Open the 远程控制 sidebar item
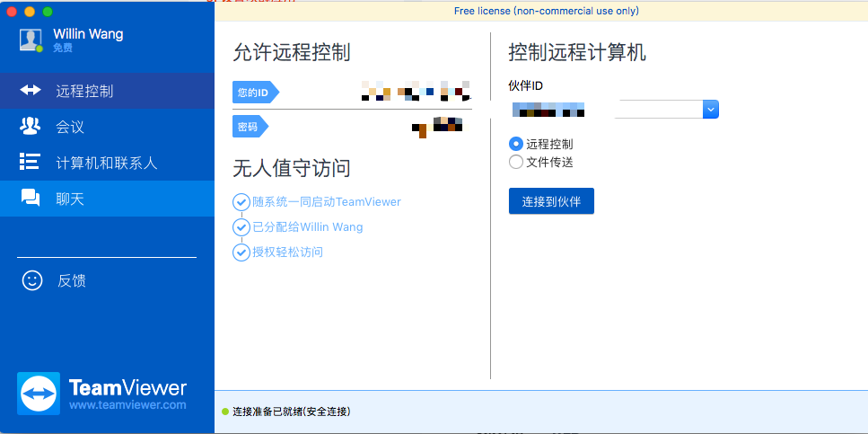 (x=107, y=91)
